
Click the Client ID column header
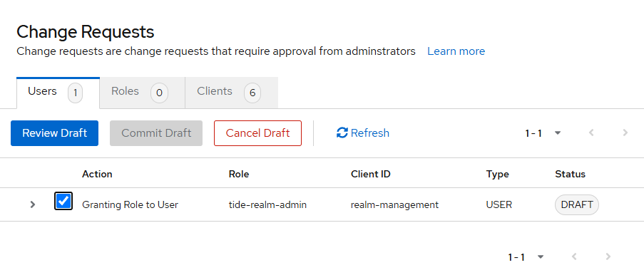coord(370,174)
